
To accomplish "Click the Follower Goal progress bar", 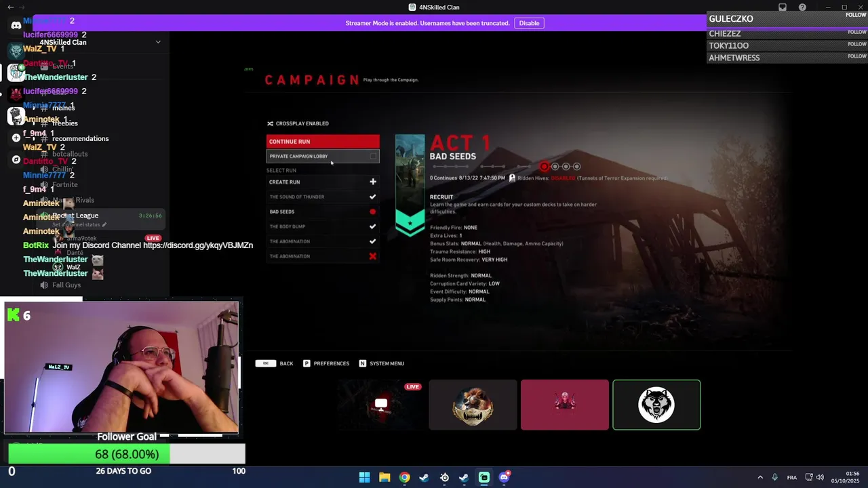I will (126, 454).
